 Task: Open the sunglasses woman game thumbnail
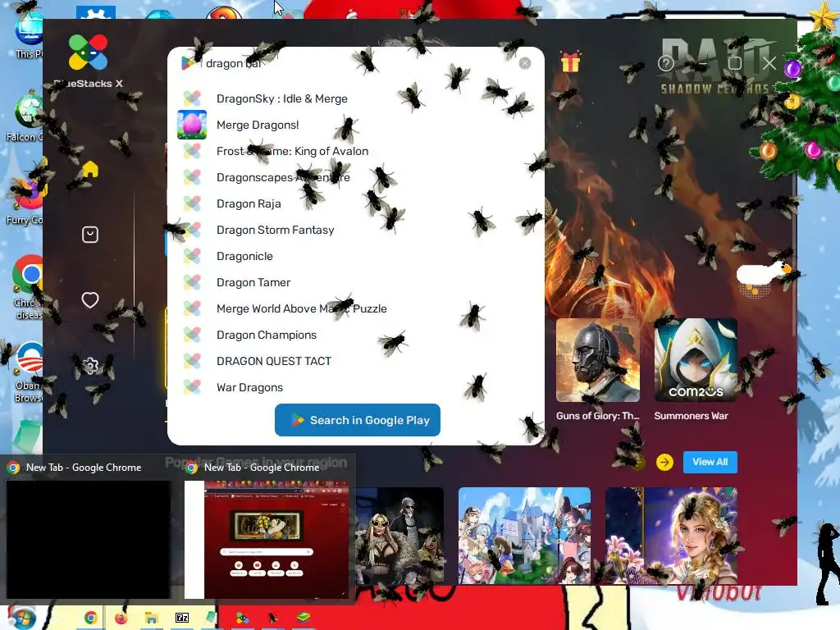coord(399,535)
